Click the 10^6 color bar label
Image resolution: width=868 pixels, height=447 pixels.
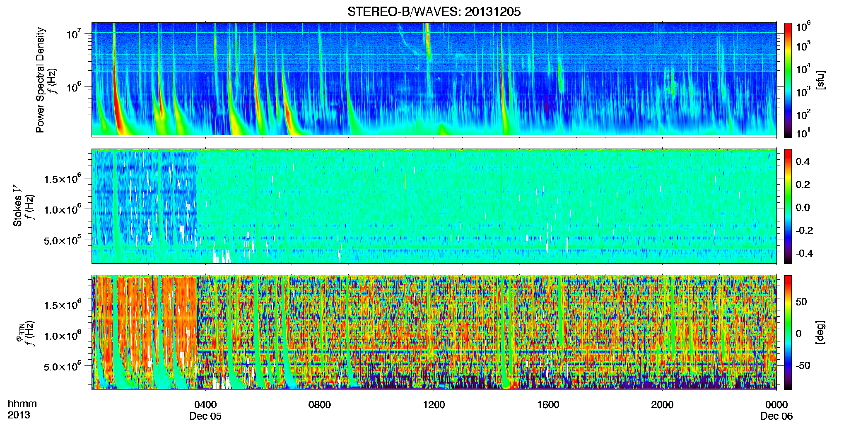click(803, 26)
